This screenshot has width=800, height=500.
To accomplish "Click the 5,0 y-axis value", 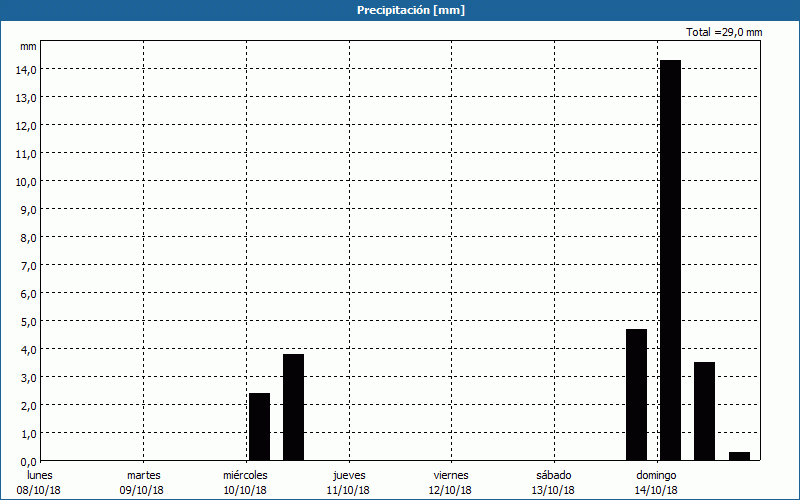I will pyautogui.click(x=28, y=322).
